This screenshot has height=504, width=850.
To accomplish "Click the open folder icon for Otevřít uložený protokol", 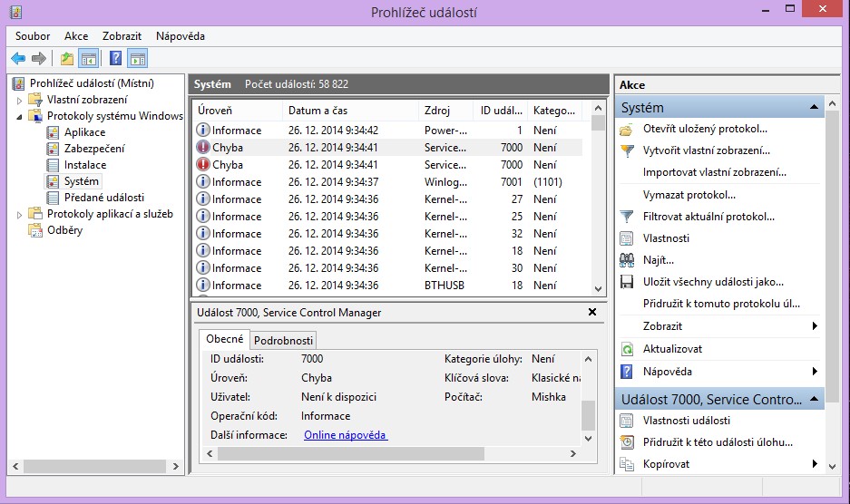I will (626, 129).
